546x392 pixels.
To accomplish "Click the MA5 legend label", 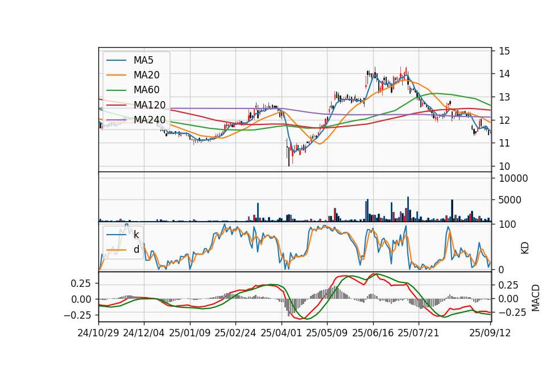I will 143,60.
